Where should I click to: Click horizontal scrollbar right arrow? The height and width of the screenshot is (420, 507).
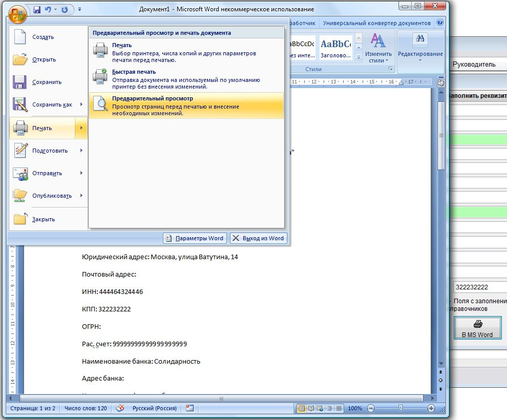click(x=432, y=398)
